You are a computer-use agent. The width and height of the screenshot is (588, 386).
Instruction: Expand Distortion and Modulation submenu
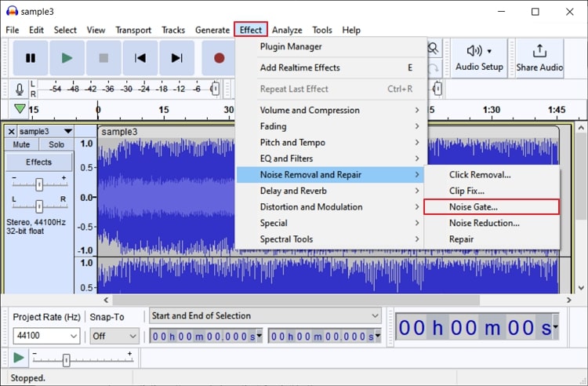tap(332, 207)
